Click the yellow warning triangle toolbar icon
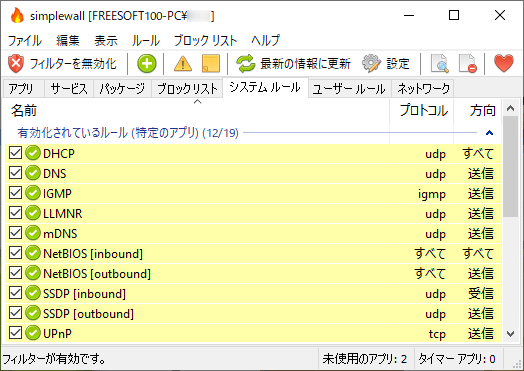The height and width of the screenshot is (371, 524). coord(183,64)
